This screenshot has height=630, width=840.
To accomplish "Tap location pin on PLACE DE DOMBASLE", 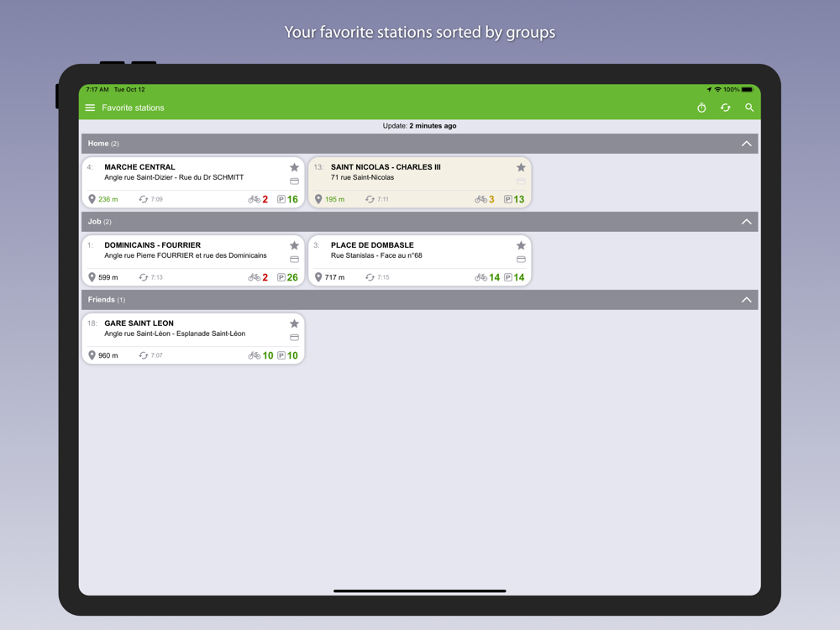I will [318, 277].
